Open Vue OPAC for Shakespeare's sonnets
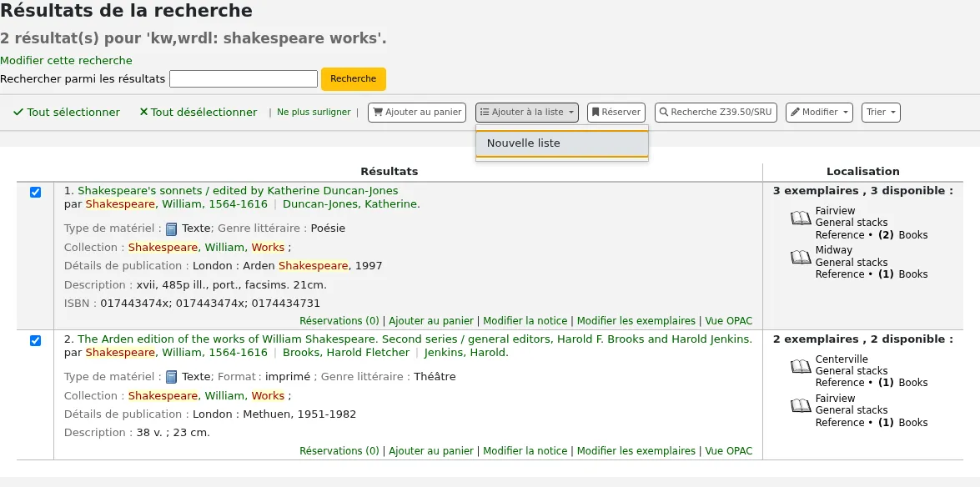Image resolution: width=980 pixels, height=487 pixels. pos(729,321)
